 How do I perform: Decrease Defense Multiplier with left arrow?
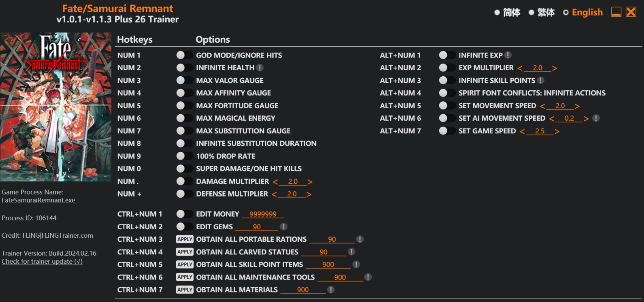pyautogui.click(x=274, y=195)
